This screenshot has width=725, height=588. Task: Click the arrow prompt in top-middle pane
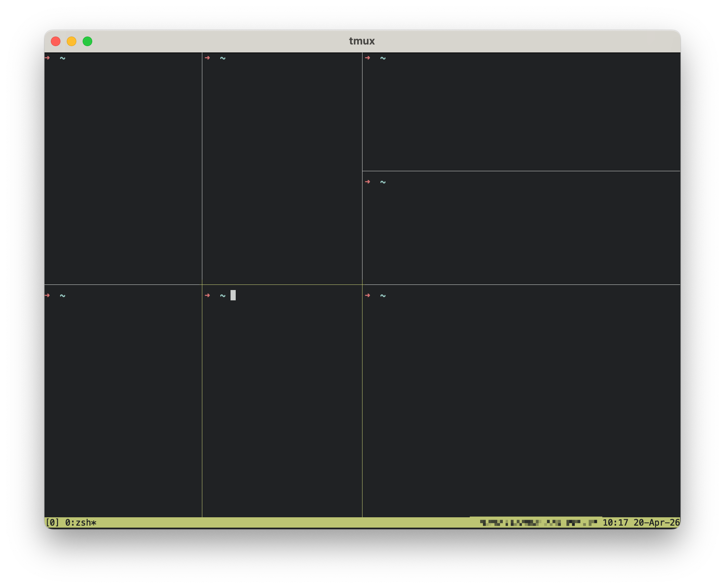(207, 58)
